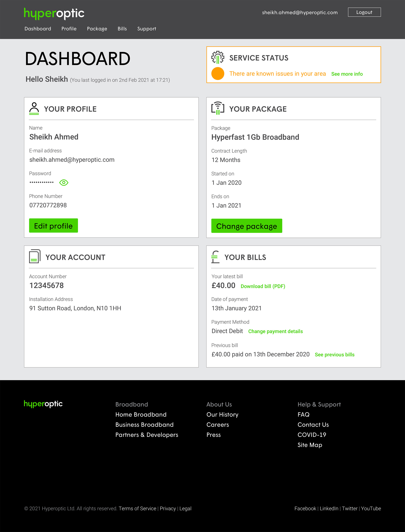Download the latest bill PDF
The width and height of the screenshot is (405, 532).
pos(263,286)
